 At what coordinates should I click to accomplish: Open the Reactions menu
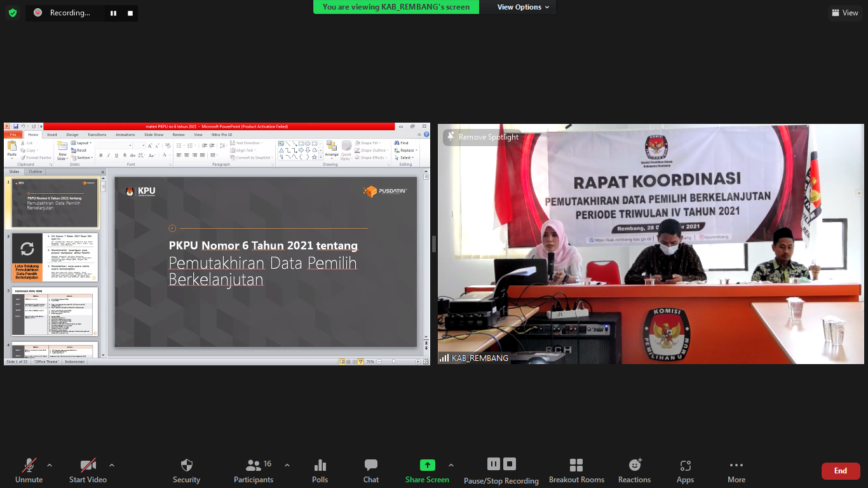pos(634,471)
